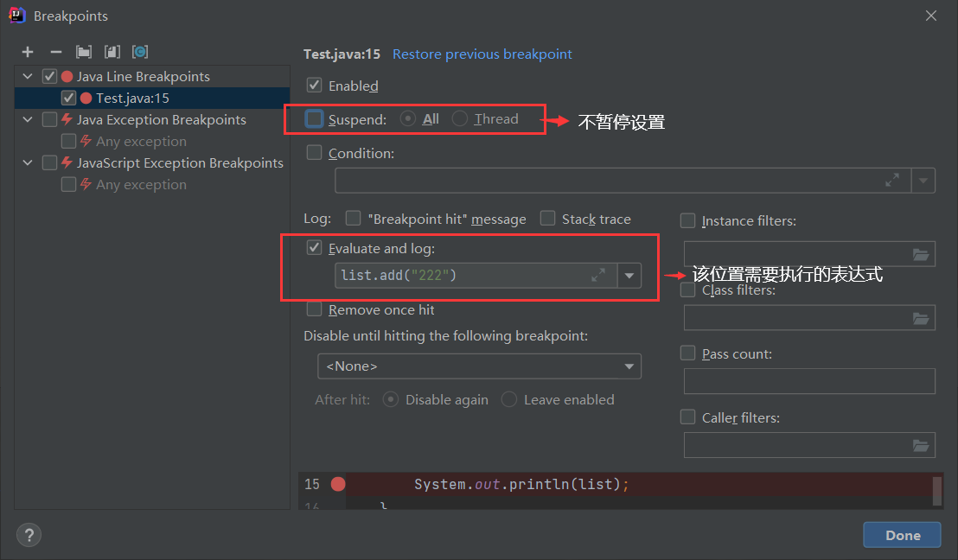
Task: Open help via the question mark icon
Action: (x=29, y=534)
